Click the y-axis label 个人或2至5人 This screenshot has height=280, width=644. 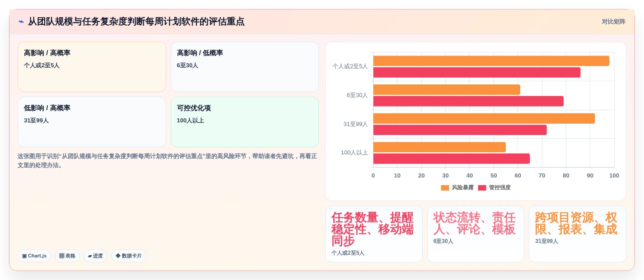(350, 66)
